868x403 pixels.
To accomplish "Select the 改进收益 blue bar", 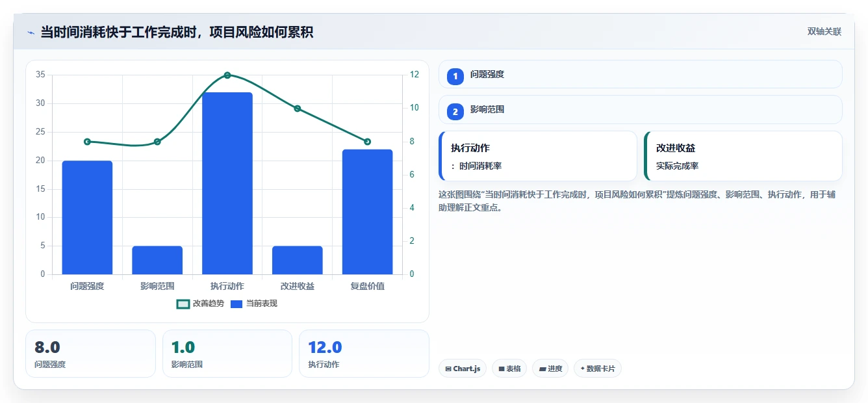I will [x=297, y=260].
